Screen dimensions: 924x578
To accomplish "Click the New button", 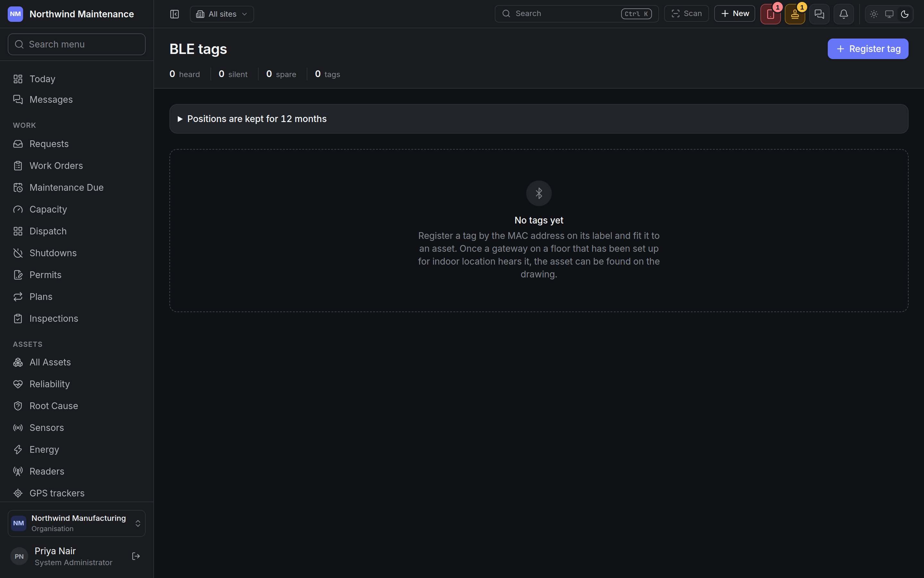I will 735,14.
